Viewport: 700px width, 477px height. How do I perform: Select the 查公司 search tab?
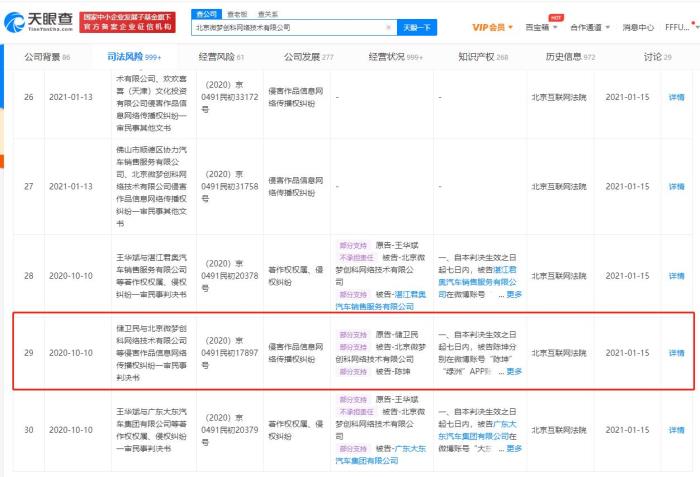206,14
